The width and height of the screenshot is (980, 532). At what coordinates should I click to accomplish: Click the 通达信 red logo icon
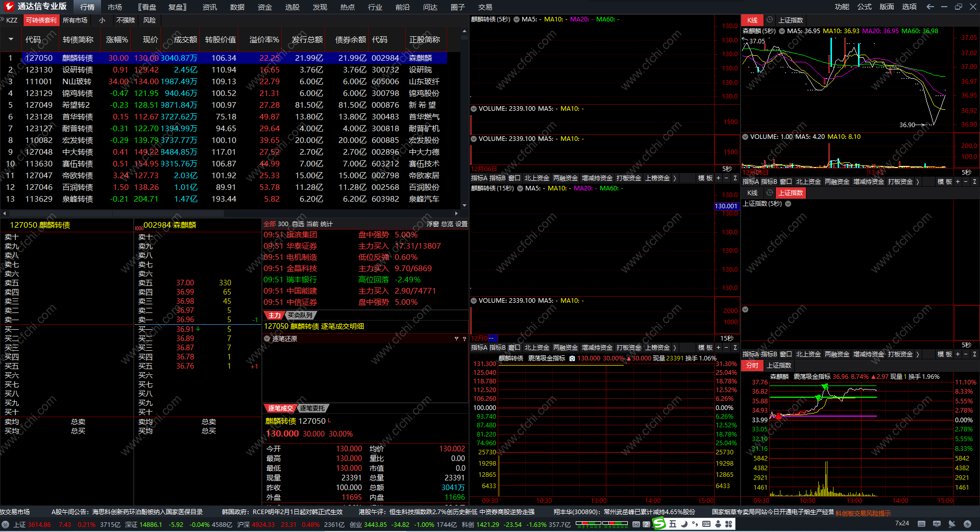(9, 6)
